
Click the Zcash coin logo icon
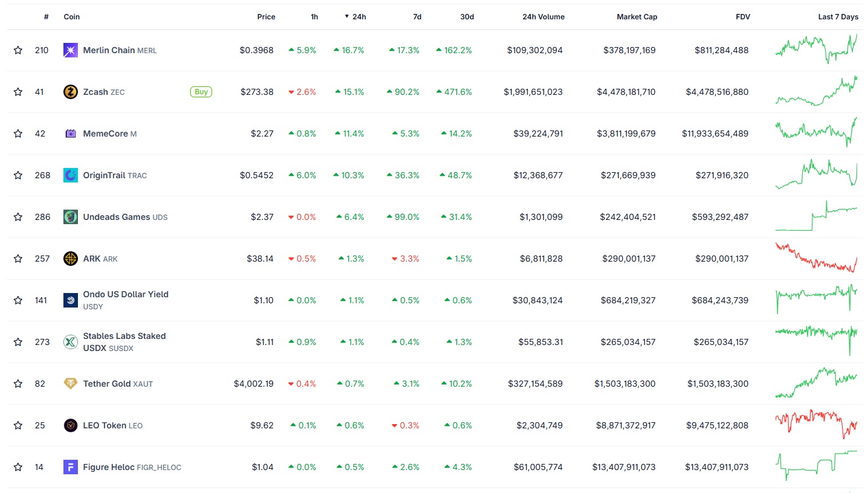(71, 92)
